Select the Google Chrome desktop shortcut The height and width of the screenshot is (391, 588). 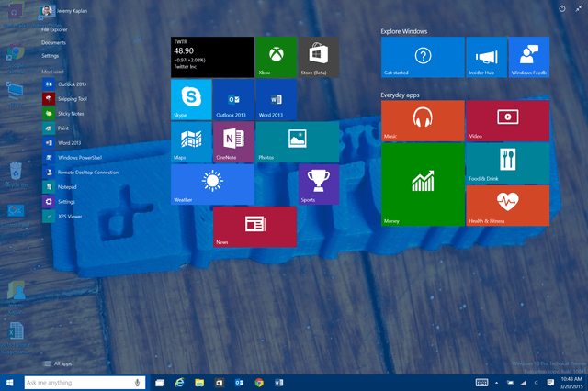click(16, 59)
